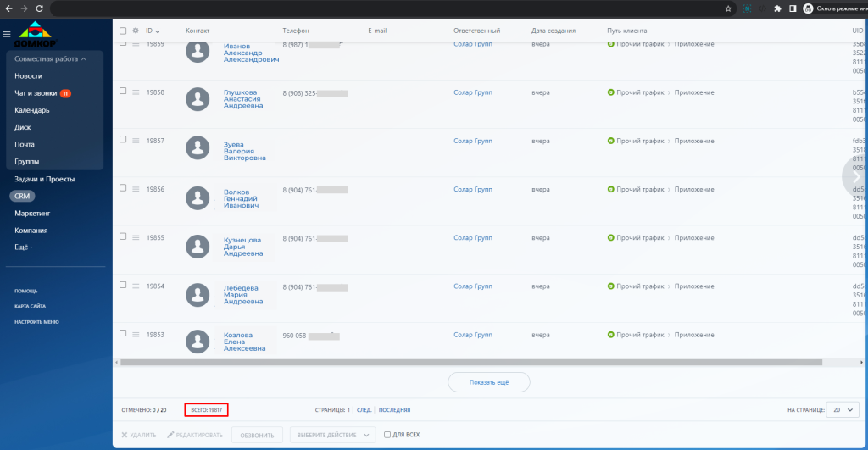Click the horizontal scrollbar under the table
This screenshot has width=868, height=450.
pyautogui.click(x=471, y=363)
